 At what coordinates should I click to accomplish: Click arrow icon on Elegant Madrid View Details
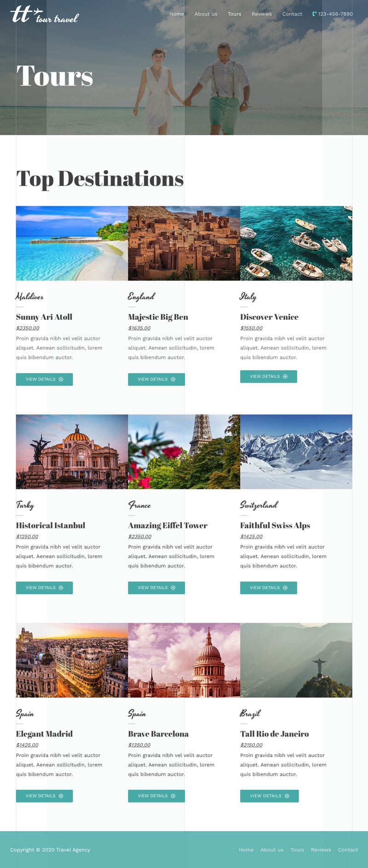[x=61, y=796]
